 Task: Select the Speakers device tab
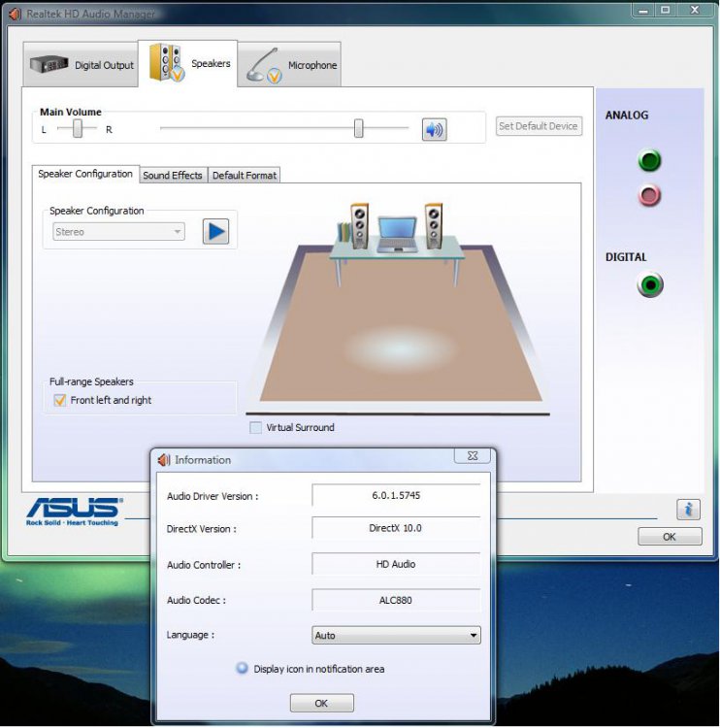(x=188, y=63)
